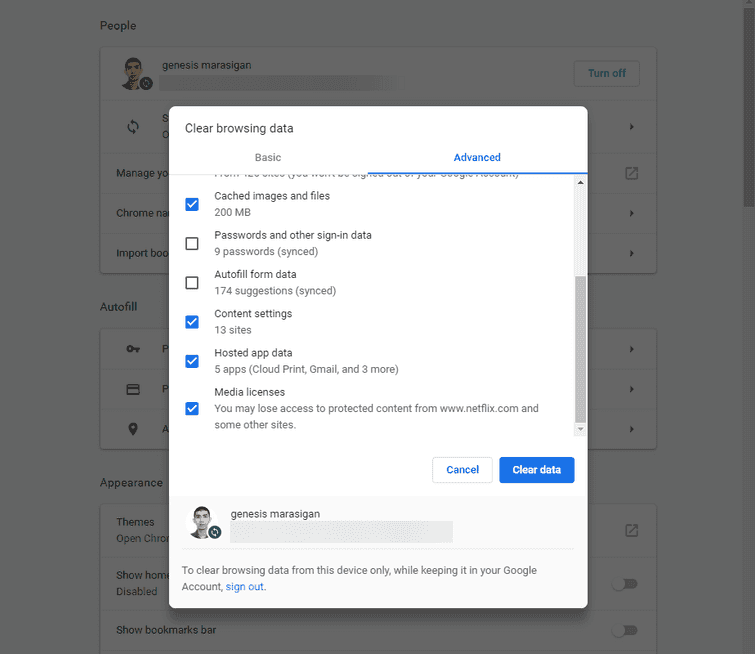Expand the Sync row chevron
The width and height of the screenshot is (755, 654).
631,127
